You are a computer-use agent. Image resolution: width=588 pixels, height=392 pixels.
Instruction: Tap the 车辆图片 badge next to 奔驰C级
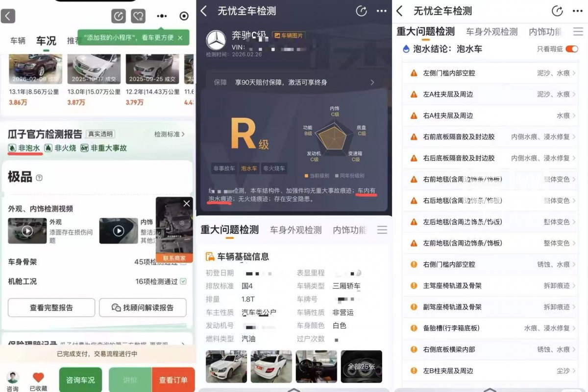point(289,36)
